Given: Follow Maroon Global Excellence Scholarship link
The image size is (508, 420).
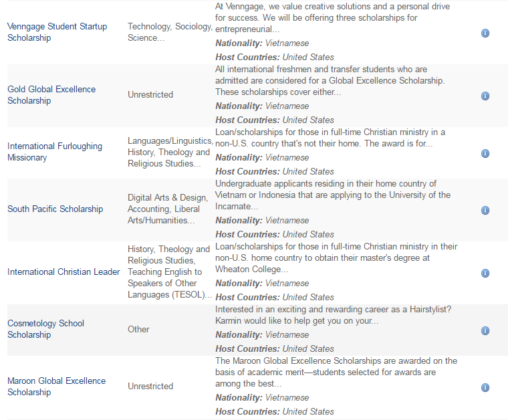Looking at the screenshot, I should (56, 387).
